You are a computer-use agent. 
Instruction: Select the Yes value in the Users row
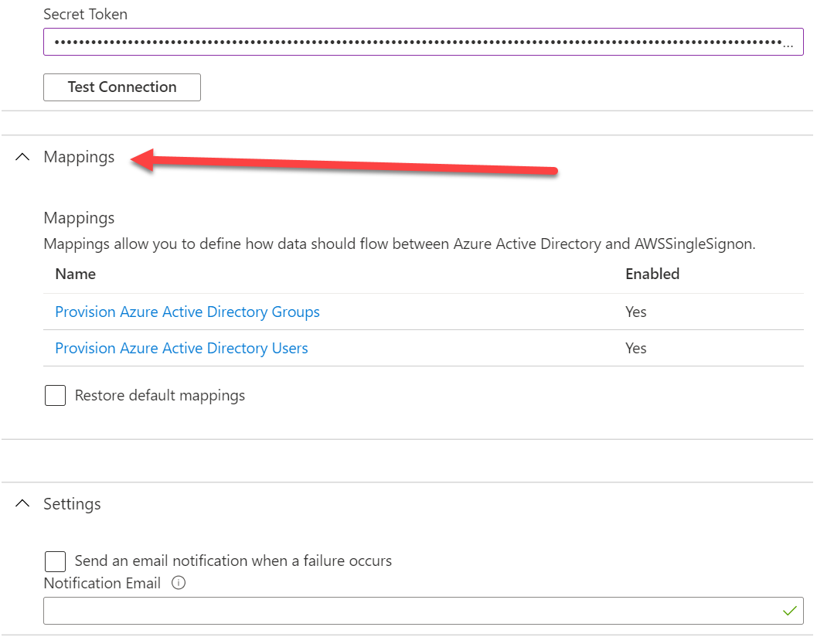pyautogui.click(x=635, y=349)
